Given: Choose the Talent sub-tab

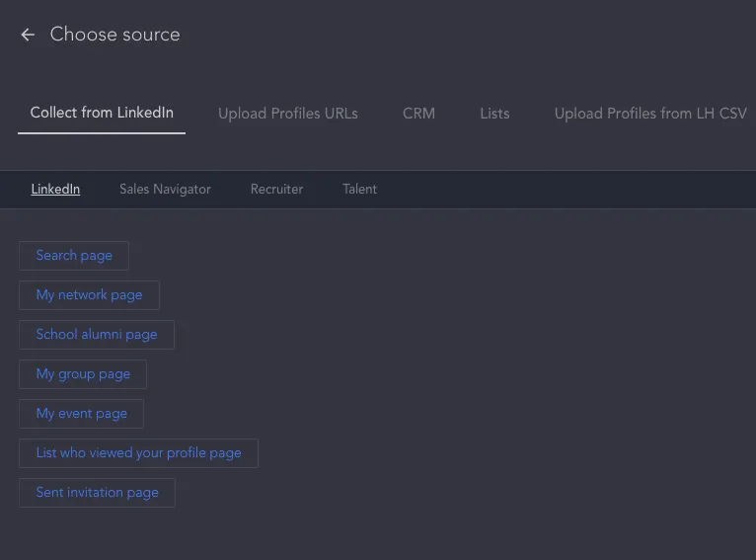Looking at the screenshot, I should click(x=359, y=189).
